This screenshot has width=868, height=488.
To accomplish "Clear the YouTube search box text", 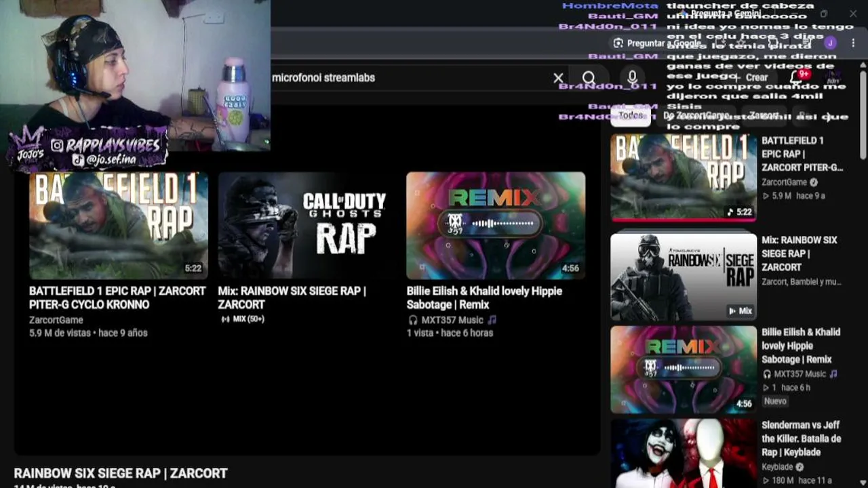I will point(558,78).
